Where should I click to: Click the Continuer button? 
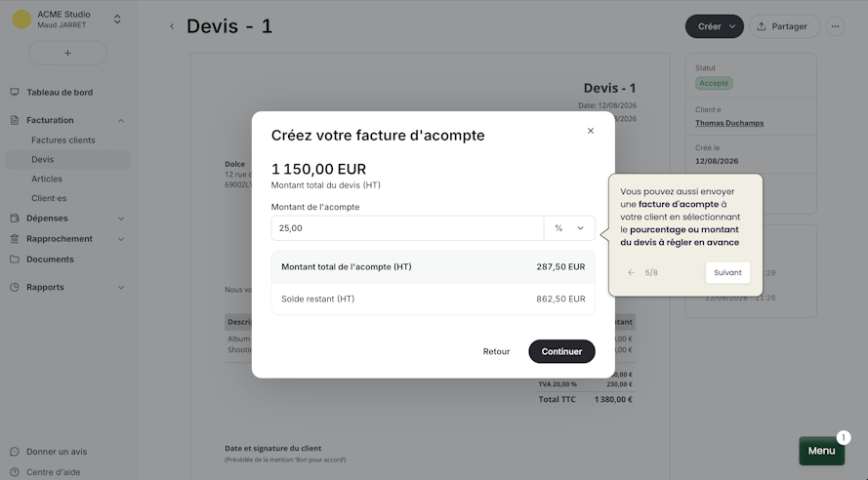[x=561, y=351]
